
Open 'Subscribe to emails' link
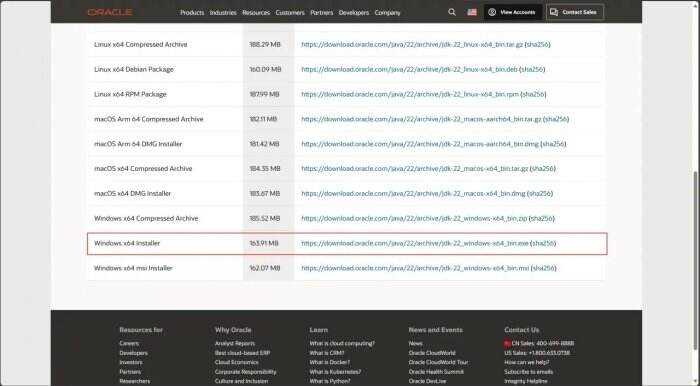529,372
